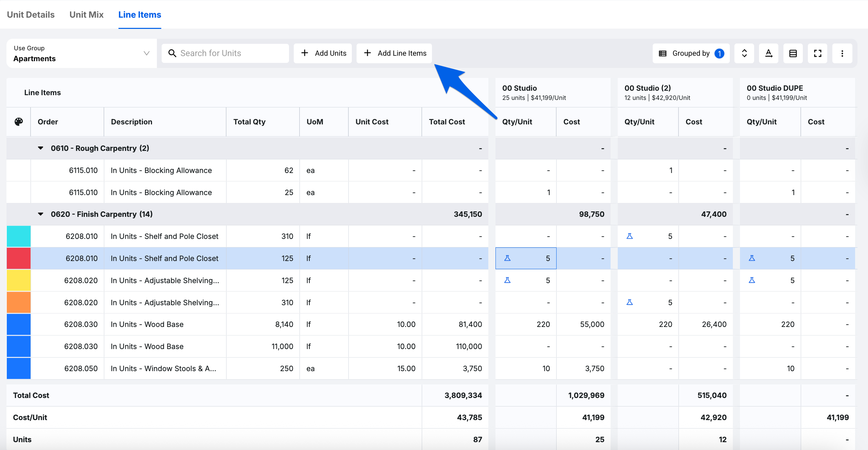Switch to the Unit Details tab
868x450 pixels.
[x=31, y=15]
